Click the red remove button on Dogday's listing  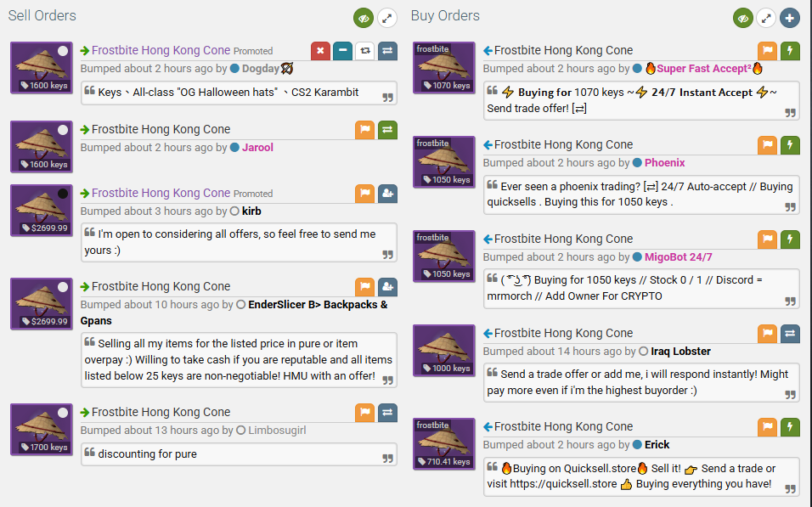(320, 50)
